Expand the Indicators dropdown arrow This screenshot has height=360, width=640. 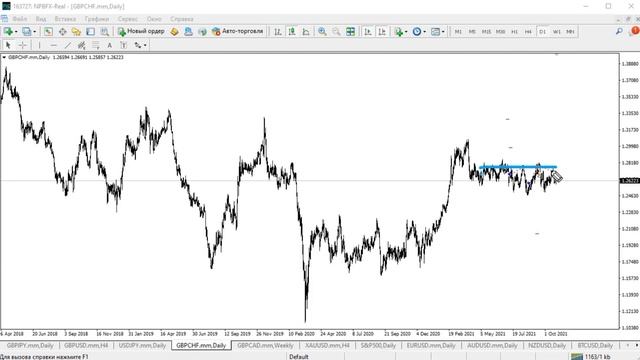click(406, 32)
